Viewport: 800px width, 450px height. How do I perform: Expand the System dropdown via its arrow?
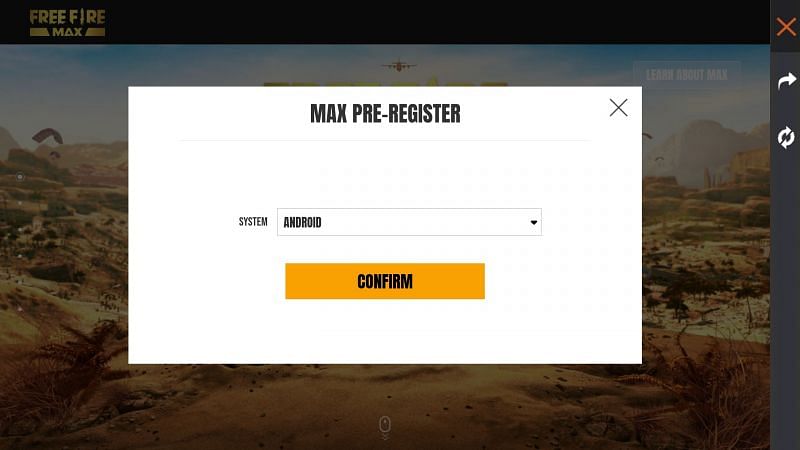coord(534,222)
